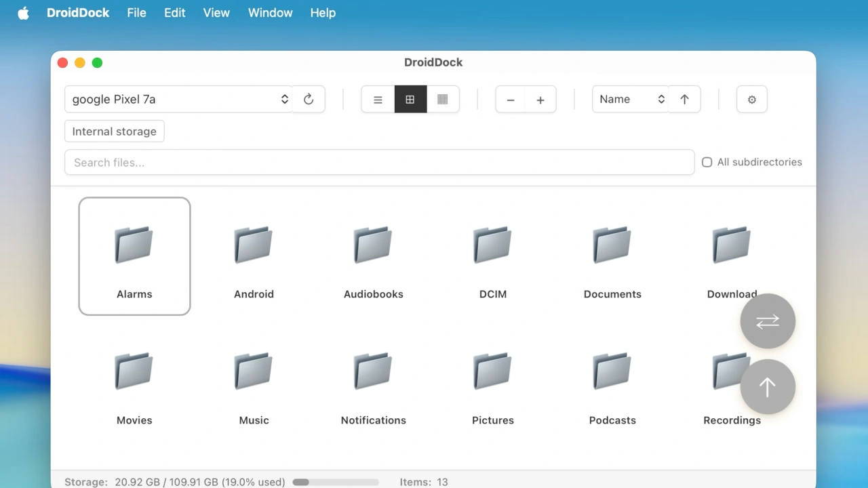Open settings gear icon
Screen dimensions: 868x488
pos(751,99)
